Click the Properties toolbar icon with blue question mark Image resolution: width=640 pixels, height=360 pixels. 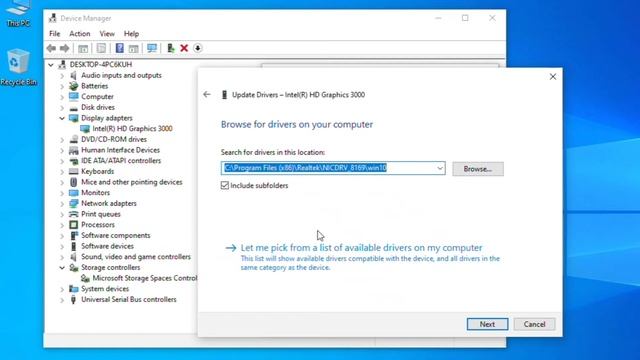119,48
